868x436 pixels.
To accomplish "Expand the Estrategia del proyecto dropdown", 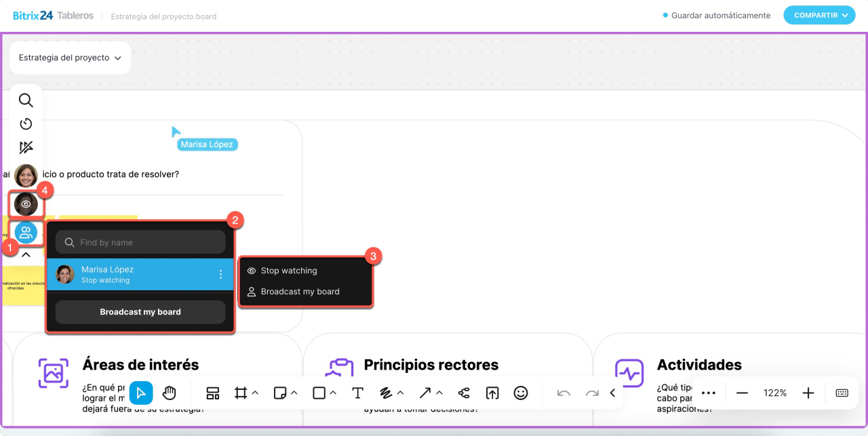I will (x=70, y=58).
